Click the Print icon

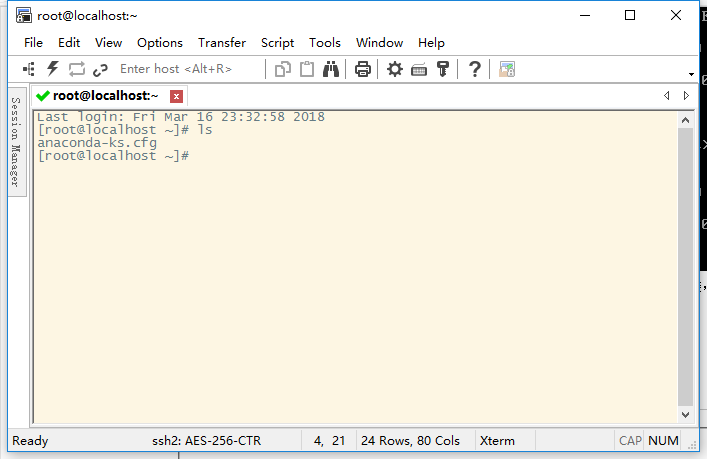[x=363, y=69]
